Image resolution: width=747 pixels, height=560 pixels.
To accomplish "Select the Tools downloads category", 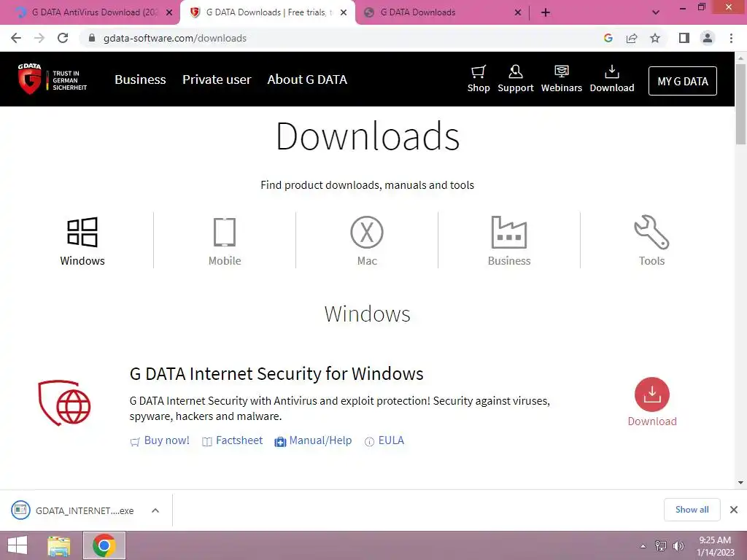I will click(651, 241).
